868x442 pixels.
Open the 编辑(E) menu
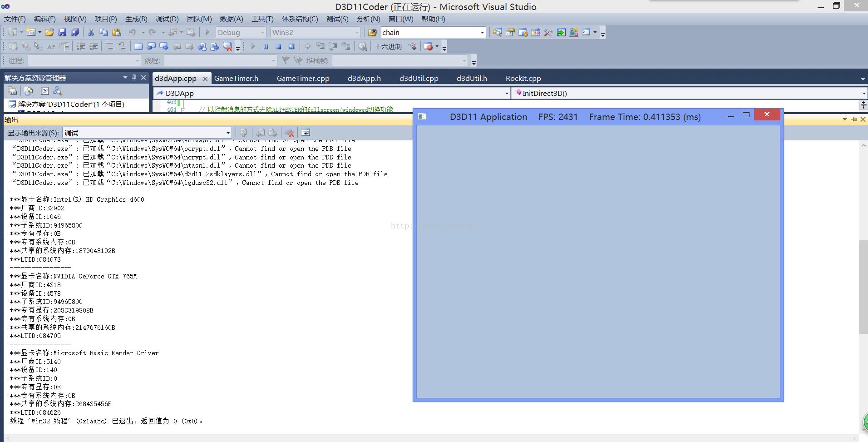(x=45, y=19)
